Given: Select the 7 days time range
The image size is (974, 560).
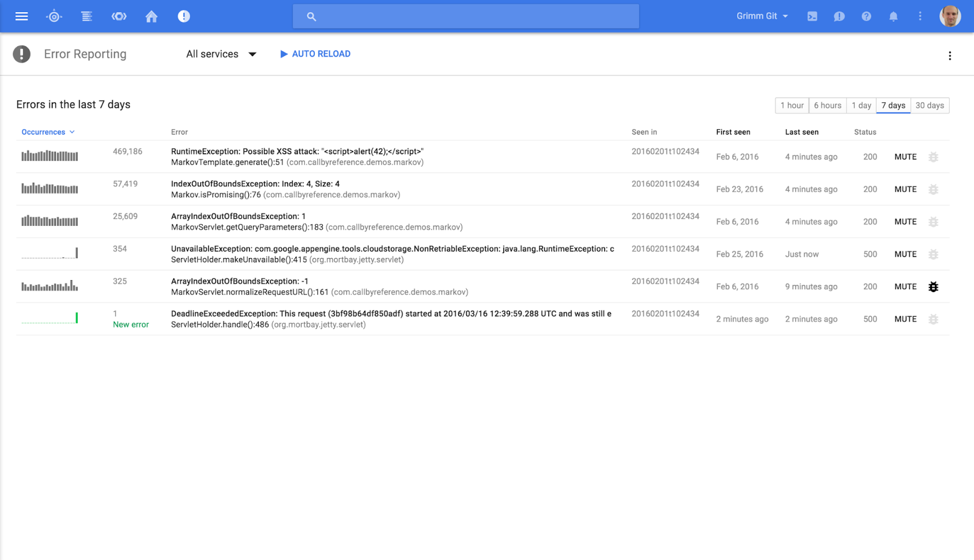Looking at the screenshot, I should click(x=894, y=105).
